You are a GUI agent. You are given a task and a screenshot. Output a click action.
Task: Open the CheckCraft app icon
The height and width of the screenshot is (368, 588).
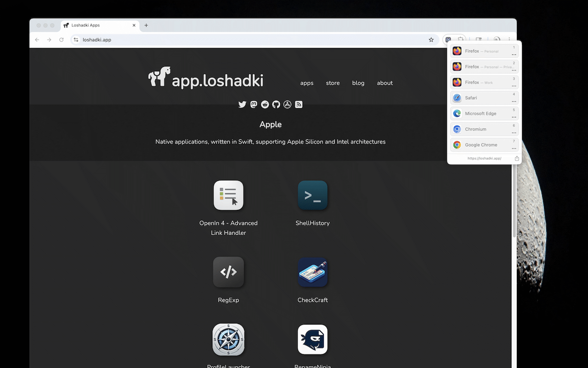point(312,272)
